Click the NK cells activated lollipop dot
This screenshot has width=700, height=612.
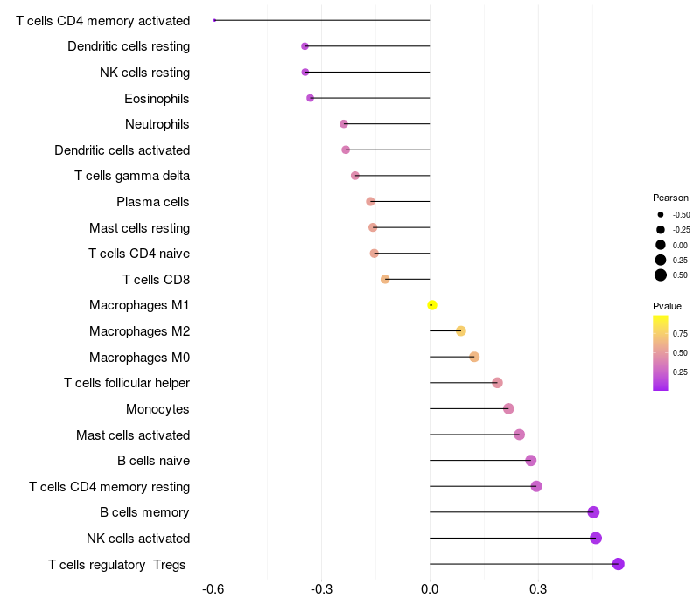[596, 538]
